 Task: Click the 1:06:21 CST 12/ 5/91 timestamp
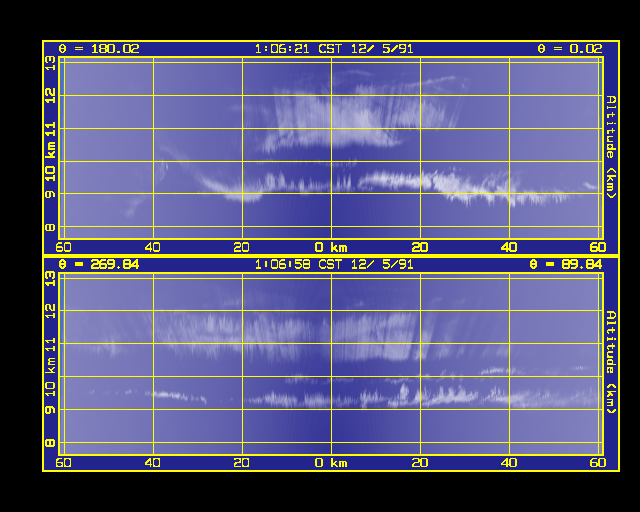pyautogui.click(x=334, y=49)
